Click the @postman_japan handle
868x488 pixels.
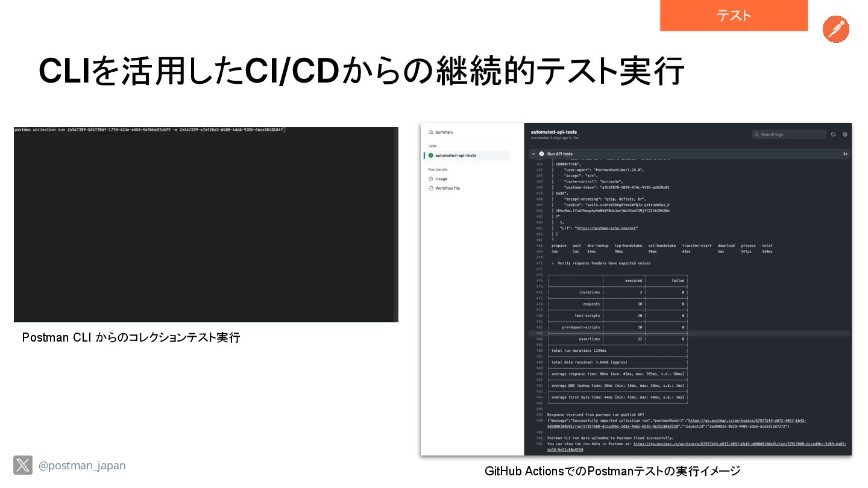(x=82, y=465)
